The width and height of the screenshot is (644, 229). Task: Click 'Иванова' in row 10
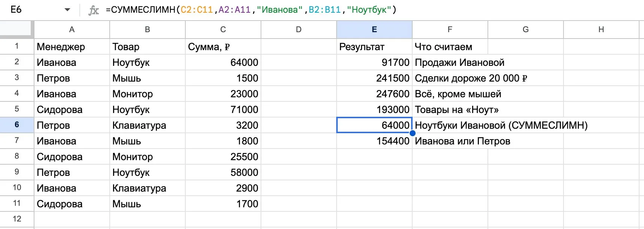[72, 188]
